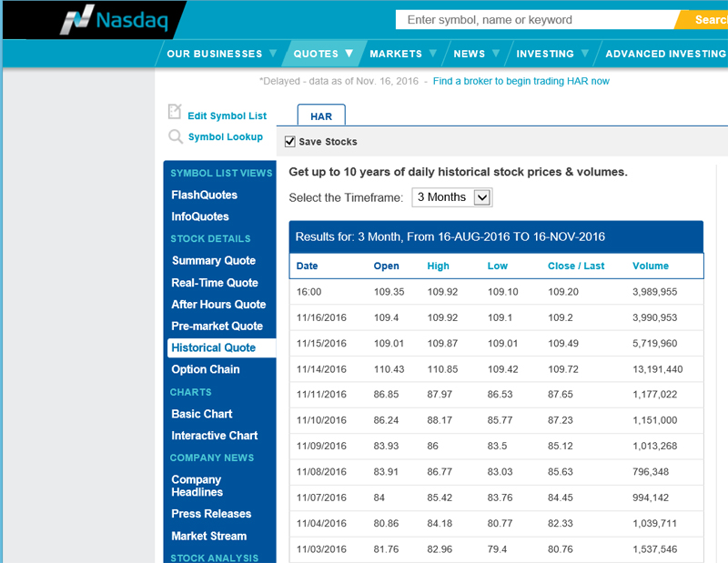Expand the Quotes navigation menu
728x563 pixels.
(323, 54)
